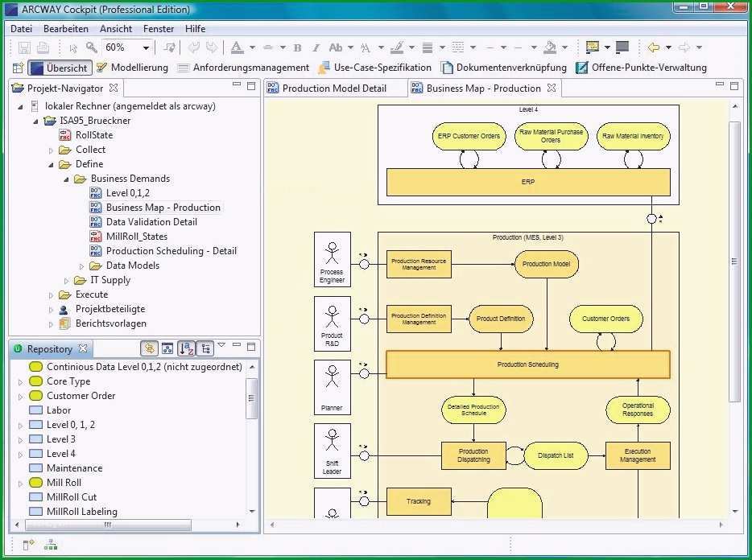
Task: Open the fill color dropdown arrow
Action: point(564,47)
